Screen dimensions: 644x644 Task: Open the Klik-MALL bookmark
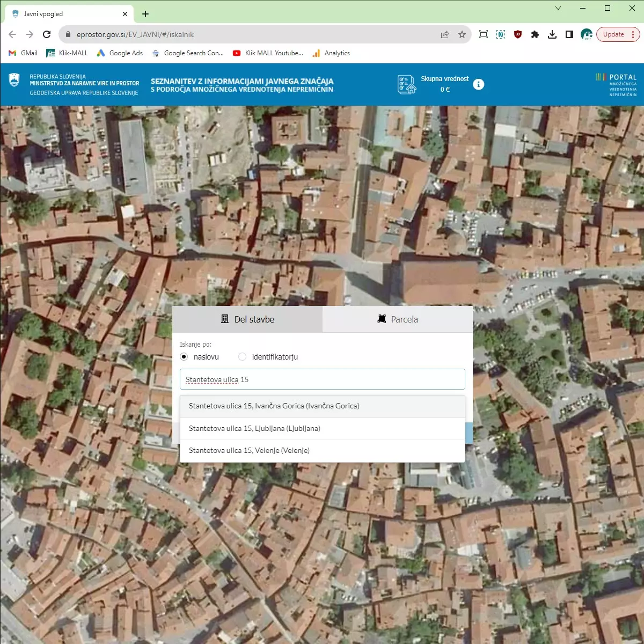(67, 53)
